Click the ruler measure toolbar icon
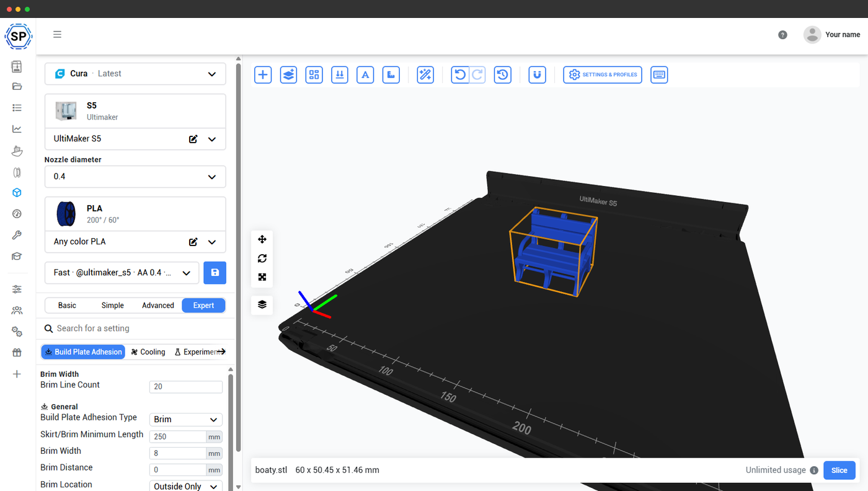Screen dimensions: 868x491 391,75
